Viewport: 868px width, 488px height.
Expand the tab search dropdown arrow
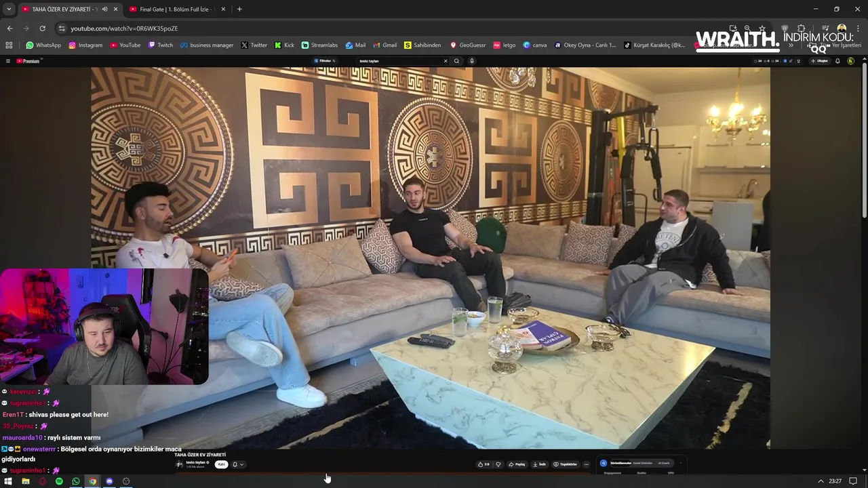tap(8, 9)
